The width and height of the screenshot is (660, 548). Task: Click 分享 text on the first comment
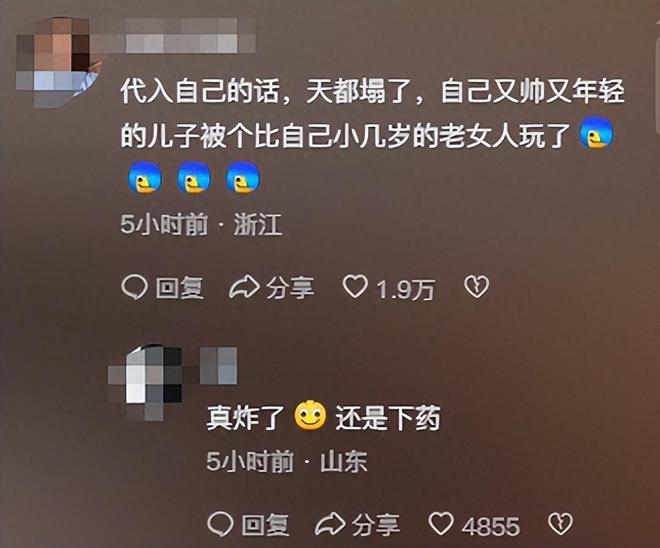pos(290,288)
